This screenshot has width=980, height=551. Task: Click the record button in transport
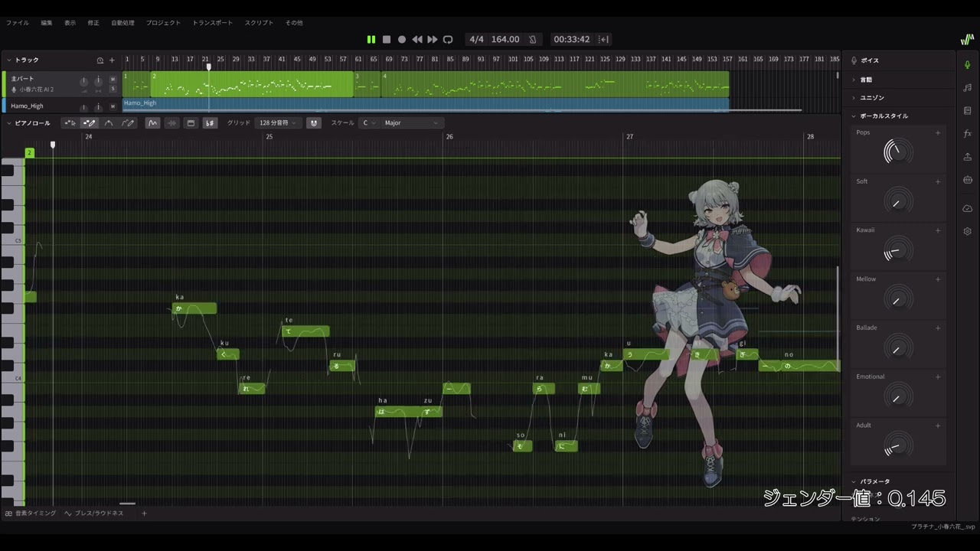click(x=402, y=39)
